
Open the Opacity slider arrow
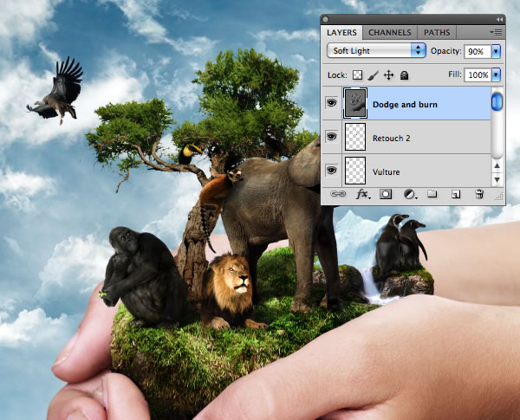point(496,51)
